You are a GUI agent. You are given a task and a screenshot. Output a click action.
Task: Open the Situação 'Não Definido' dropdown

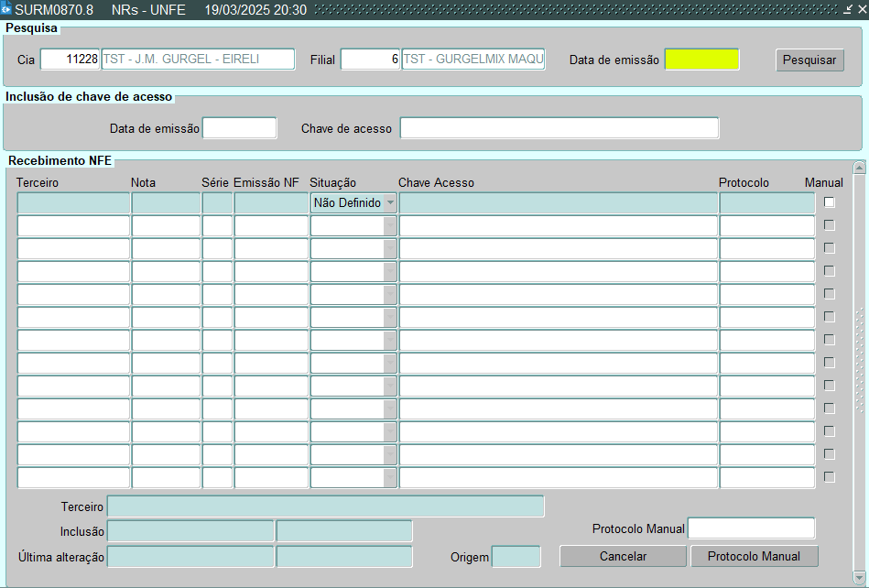pos(390,203)
